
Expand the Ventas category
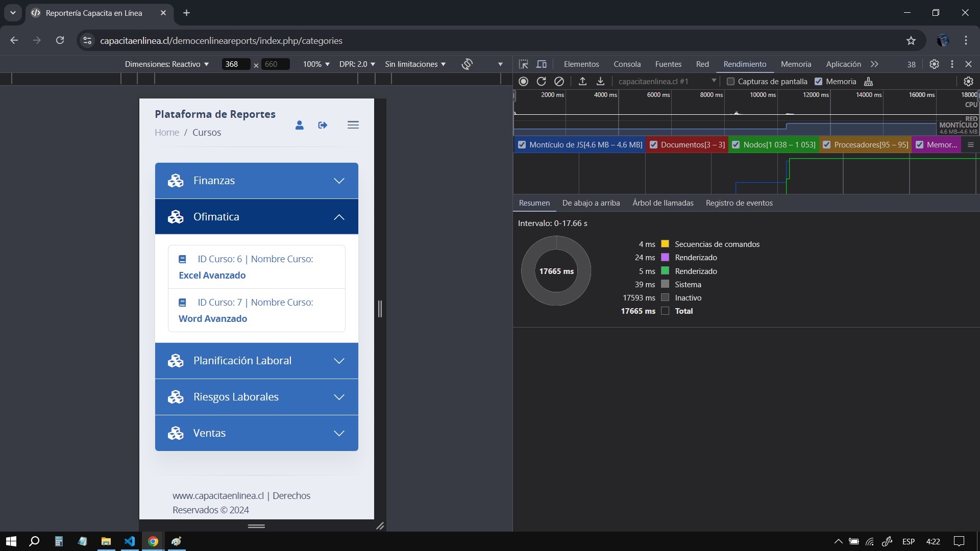click(257, 433)
